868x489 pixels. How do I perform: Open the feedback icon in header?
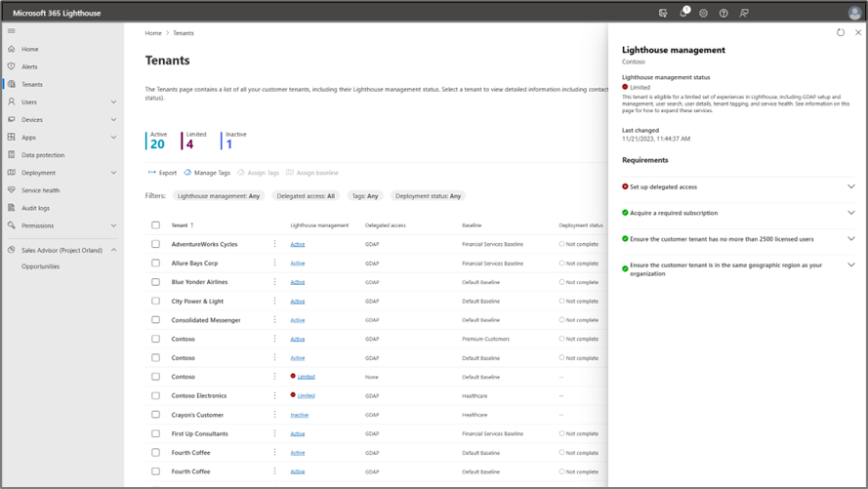[x=744, y=13]
